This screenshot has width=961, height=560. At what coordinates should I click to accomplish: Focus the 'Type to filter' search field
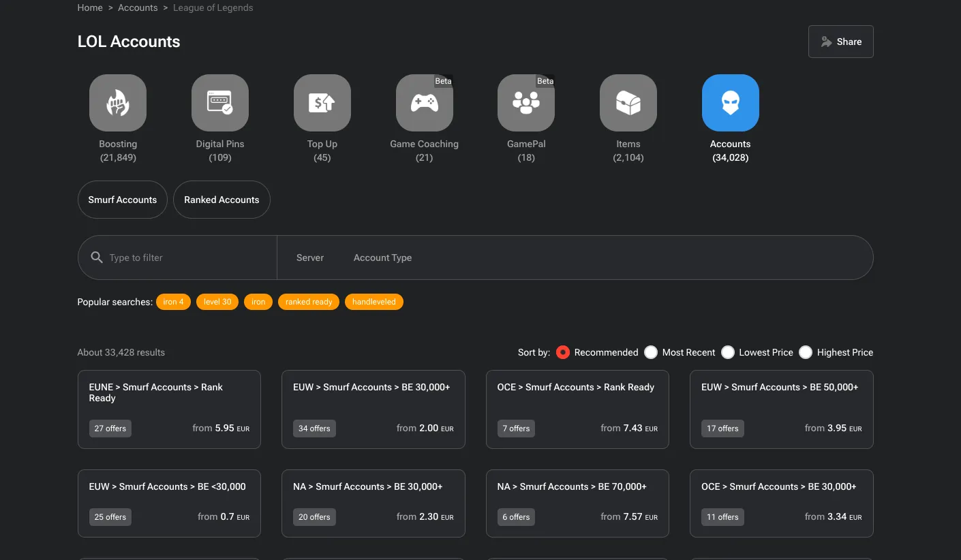(187, 258)
